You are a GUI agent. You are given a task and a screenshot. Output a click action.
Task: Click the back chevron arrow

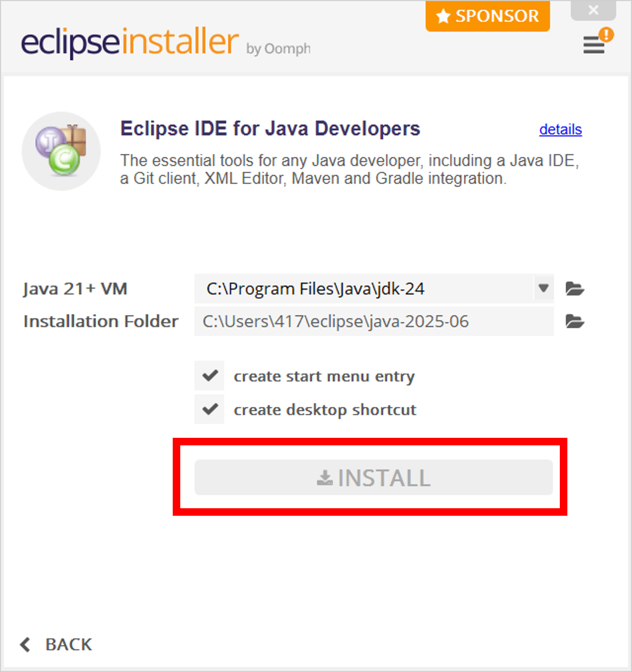click(x=25, y=645)
